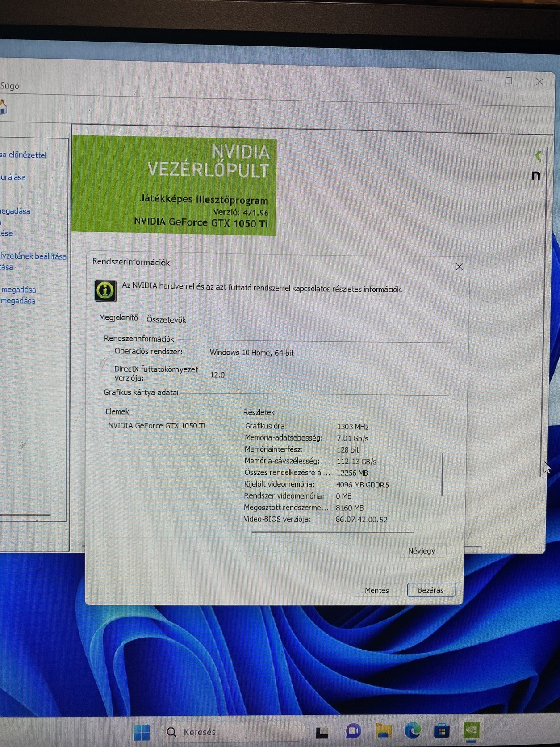Switch to the Összetevők tab

point(166,319)
